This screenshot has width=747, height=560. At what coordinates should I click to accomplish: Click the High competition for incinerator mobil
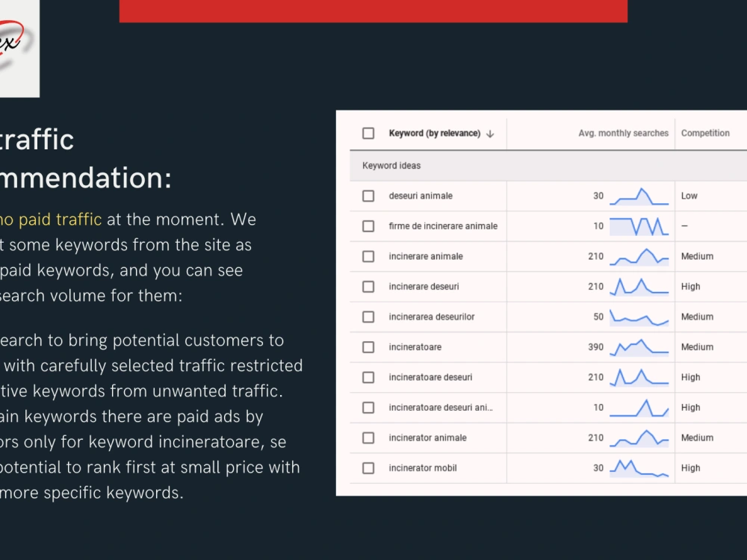690,468
